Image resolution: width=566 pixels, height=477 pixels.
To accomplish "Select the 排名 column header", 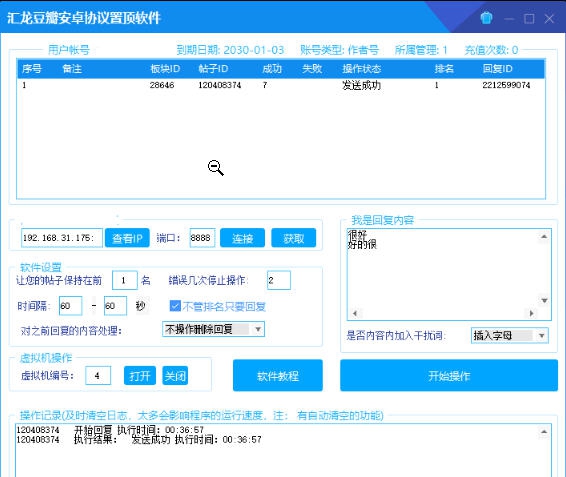I will [x=444, y=69].
